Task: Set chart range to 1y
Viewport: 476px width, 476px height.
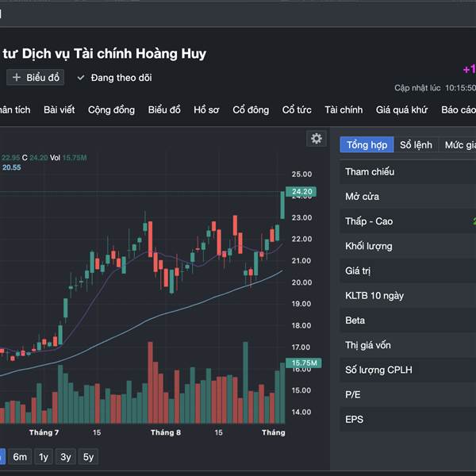Action: point(44,457)
